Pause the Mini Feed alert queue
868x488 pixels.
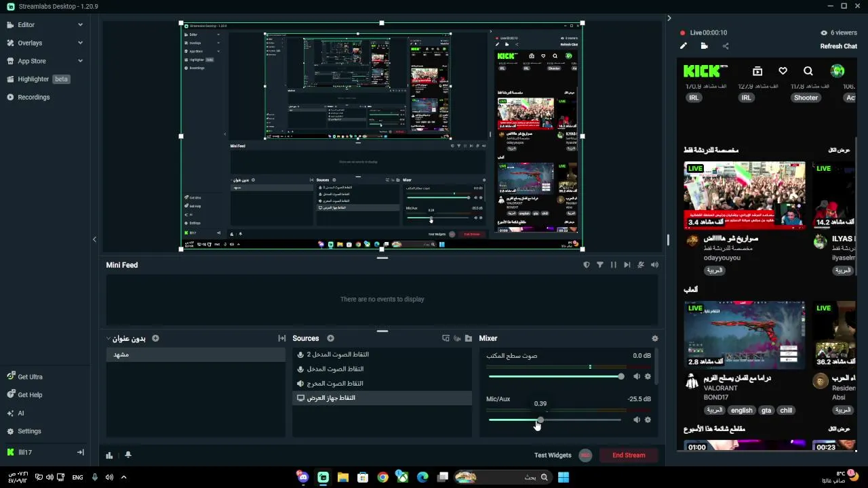614,265
